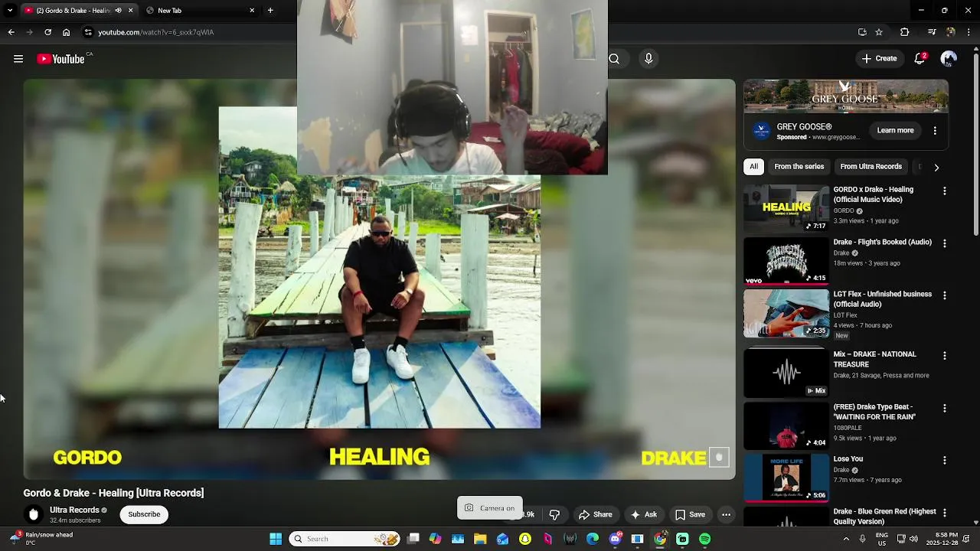Toggle the taskbar microphone tray icon

[x=862, y=539]
